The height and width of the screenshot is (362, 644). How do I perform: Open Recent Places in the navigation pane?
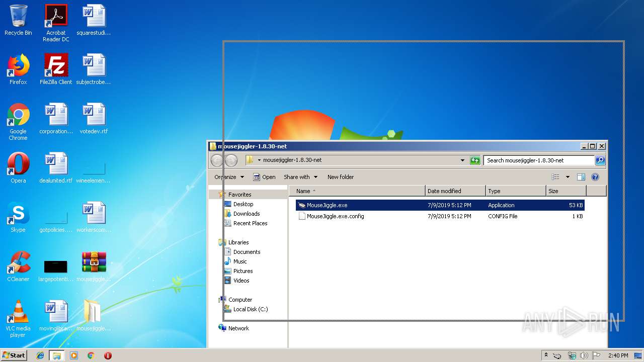pyautogui.click(x=250, y=223)
